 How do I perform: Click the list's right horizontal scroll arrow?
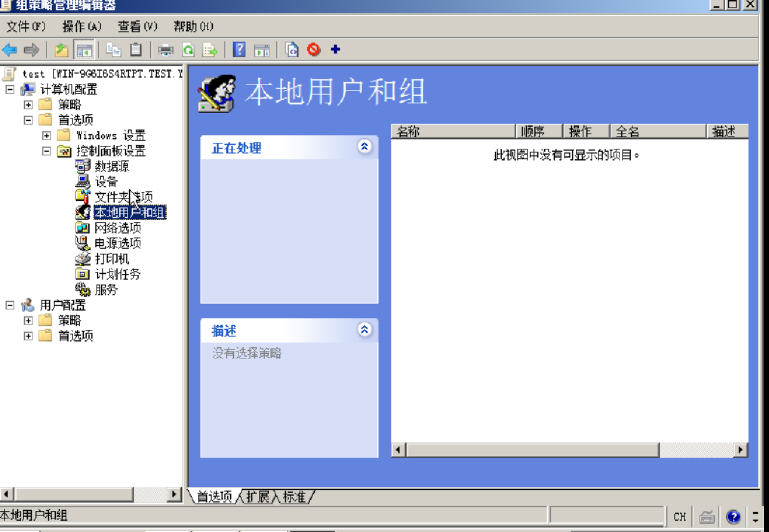[x=740, y=450]
